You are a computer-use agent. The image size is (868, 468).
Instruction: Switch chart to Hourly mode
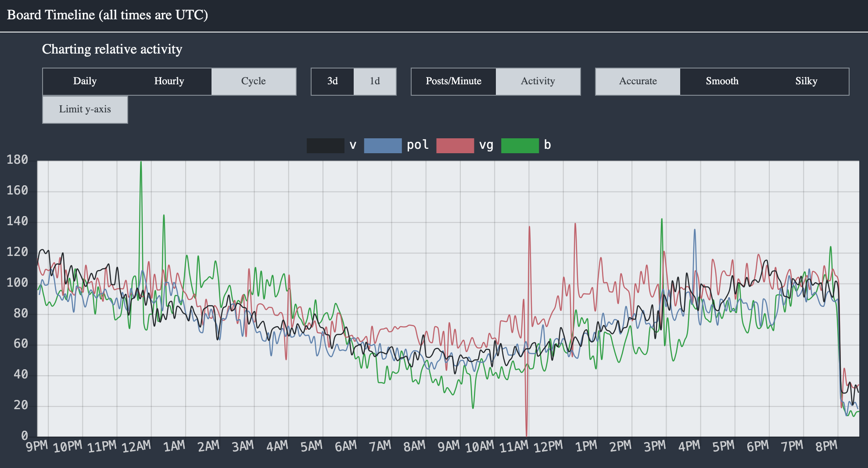169,81
